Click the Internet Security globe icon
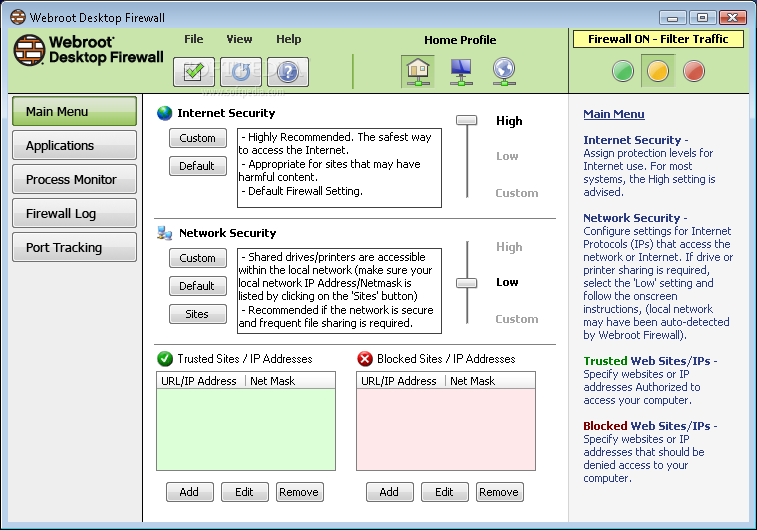The image size is (757, 530). click(165, 113)
